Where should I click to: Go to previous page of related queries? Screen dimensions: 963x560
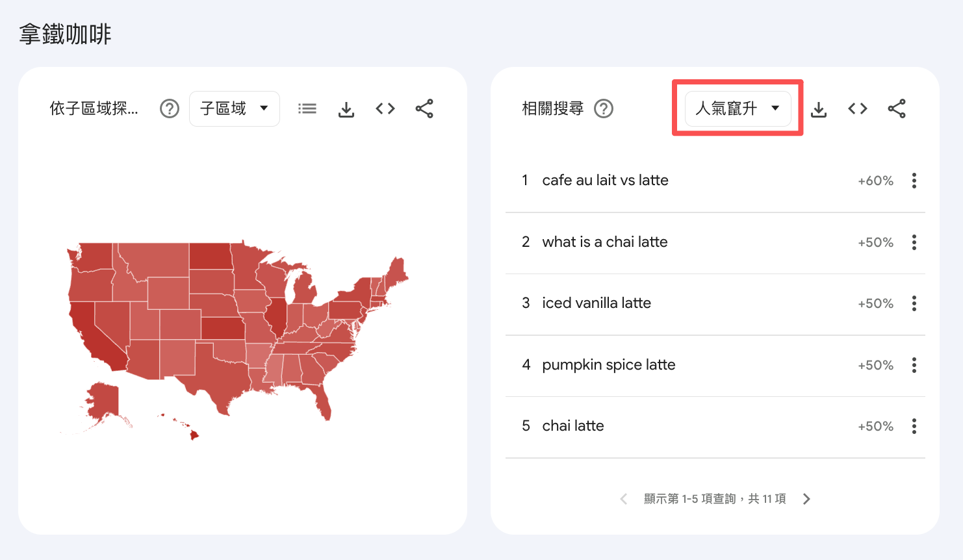pos(624,499)
